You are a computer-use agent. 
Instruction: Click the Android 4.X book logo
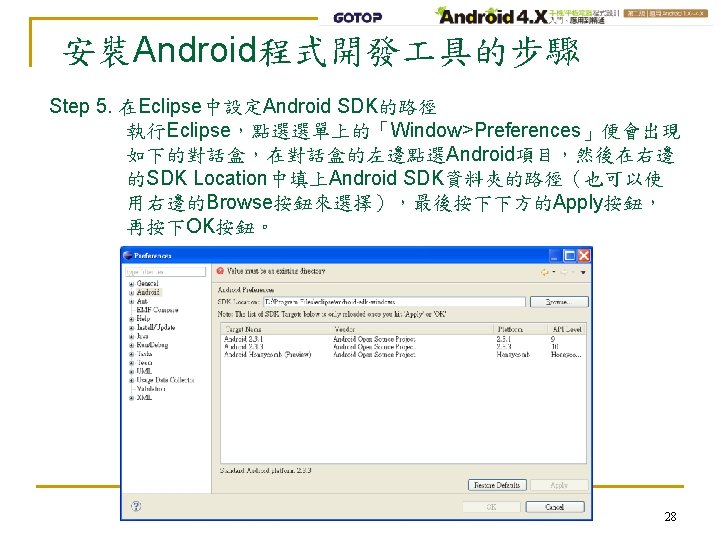click(493, 17)
